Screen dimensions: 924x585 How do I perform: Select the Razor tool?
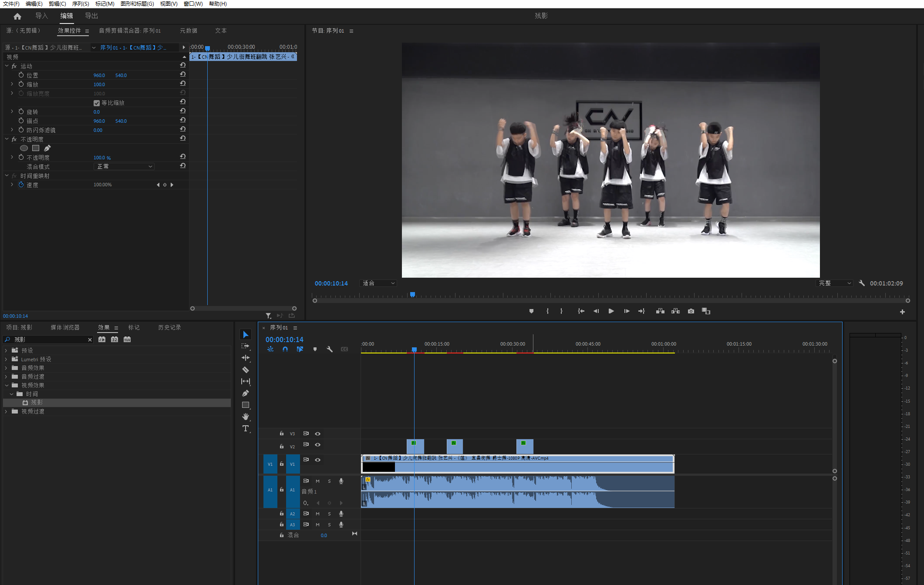(x=246, y=370)
